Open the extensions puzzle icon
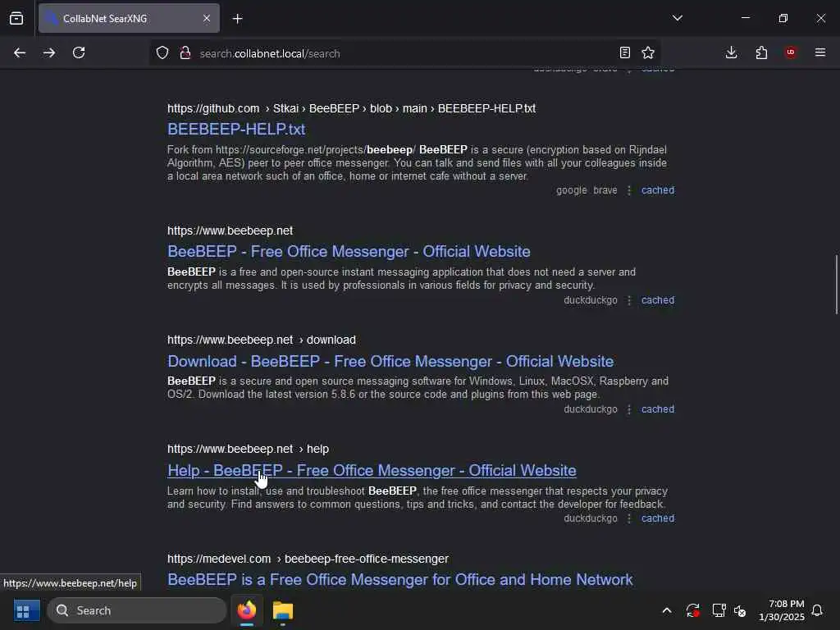Image resolution: width=840 pixels, height=630 pixels. click(761, 52)
